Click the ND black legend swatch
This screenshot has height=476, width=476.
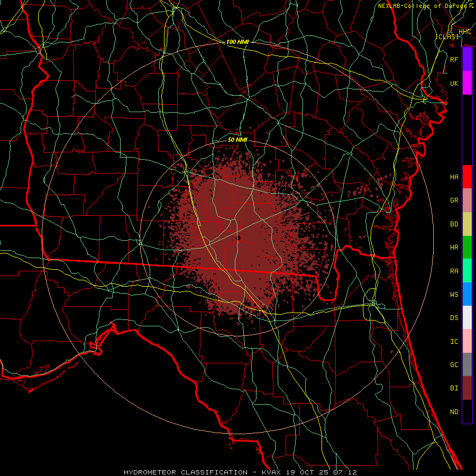467,411
